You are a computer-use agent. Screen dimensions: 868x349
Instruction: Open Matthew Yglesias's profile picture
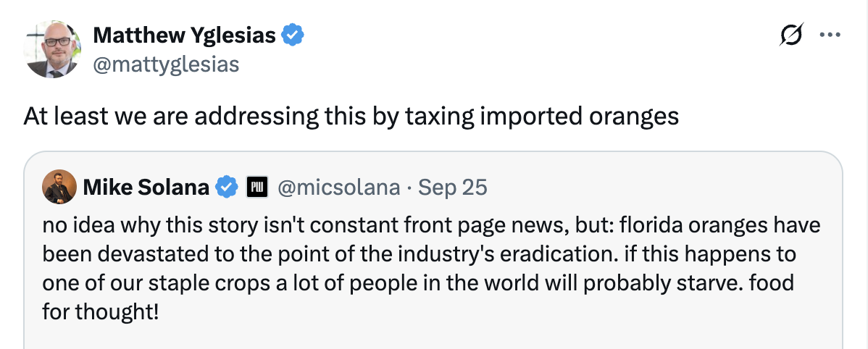pyautogui.click(x=52, y=49)
